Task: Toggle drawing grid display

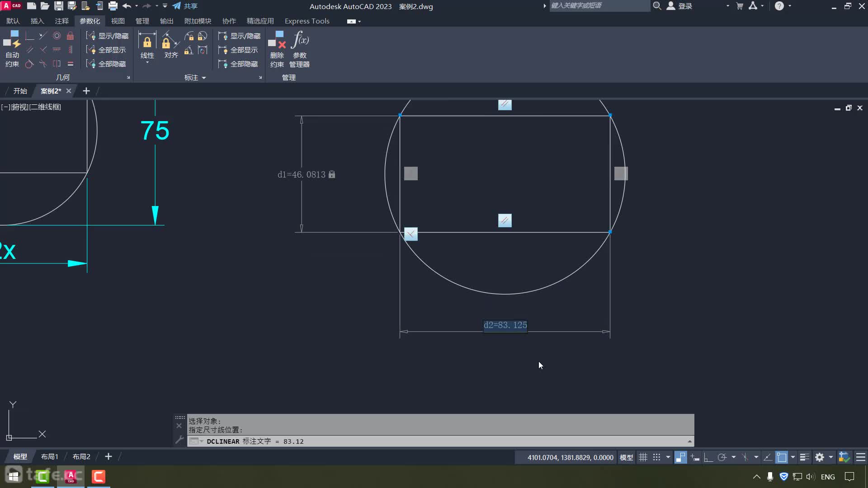Action: click(x=643, y=457)
